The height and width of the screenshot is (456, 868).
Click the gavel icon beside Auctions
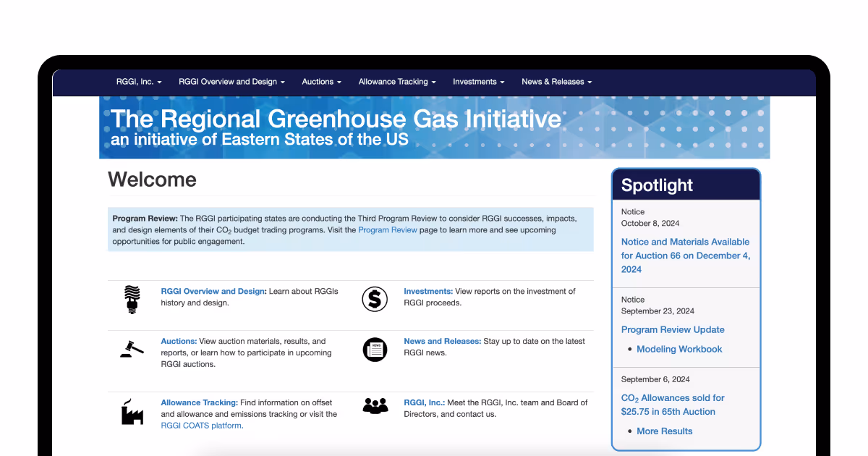pos(132,348)
